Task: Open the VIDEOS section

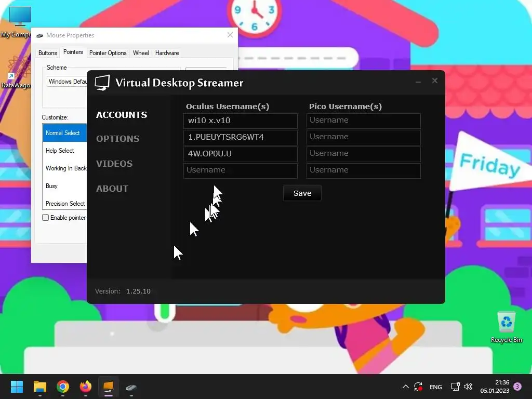Action: pyautogui.click(x=114, y=164)
